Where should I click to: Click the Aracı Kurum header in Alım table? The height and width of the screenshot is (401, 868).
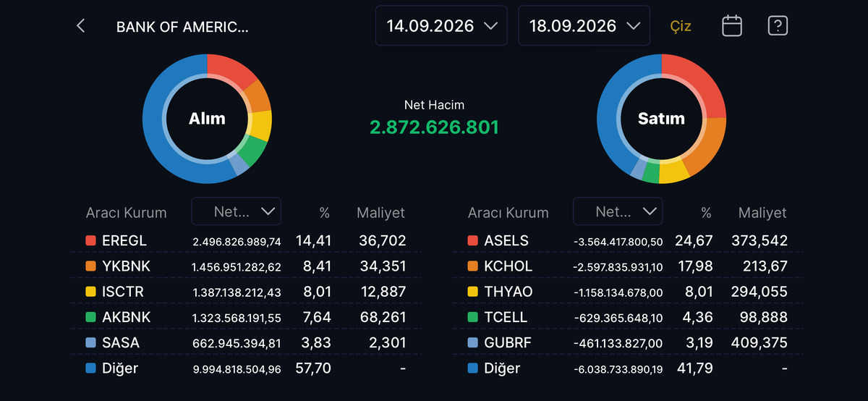(x=126, y=213)
